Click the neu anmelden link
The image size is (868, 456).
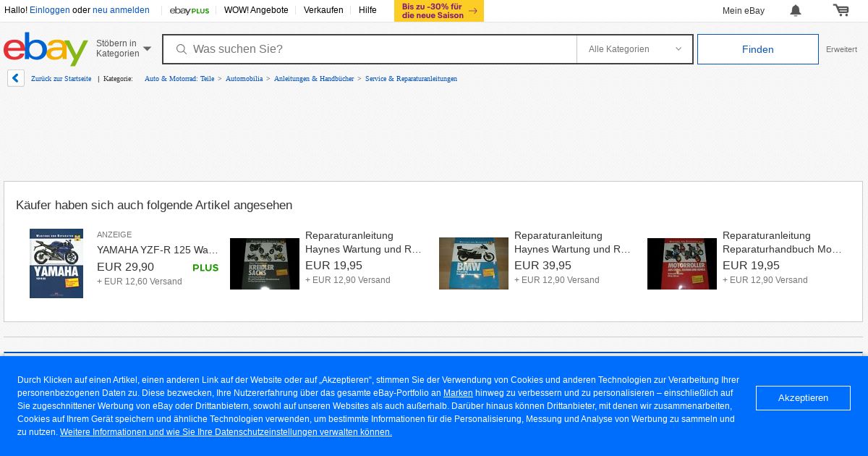click(x=121, y=10)
